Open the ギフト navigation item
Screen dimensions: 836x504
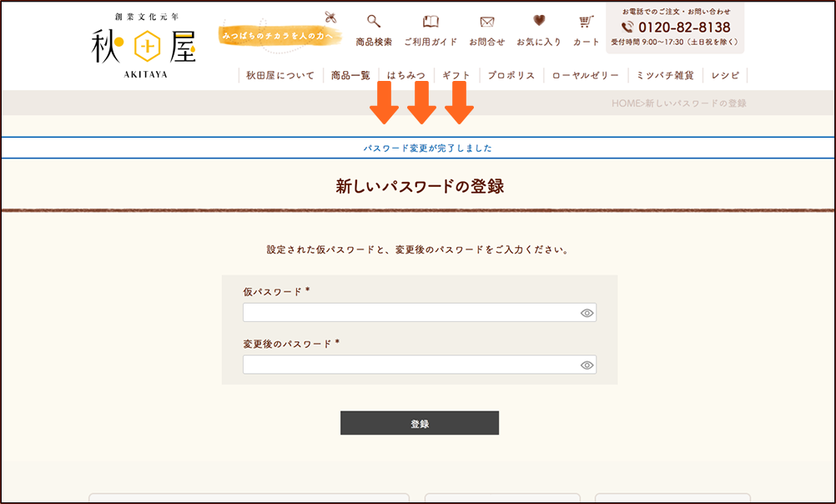click(x=456, y=76)
